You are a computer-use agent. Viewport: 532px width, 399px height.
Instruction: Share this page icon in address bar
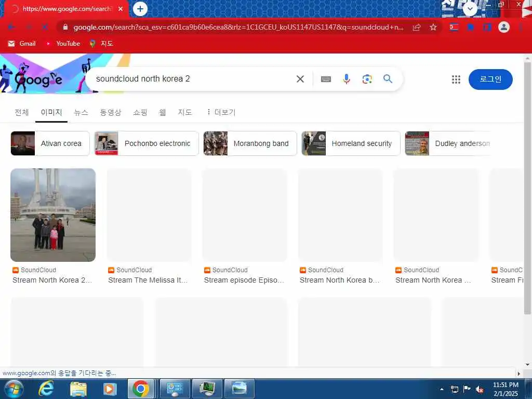(x=417, y=28)
